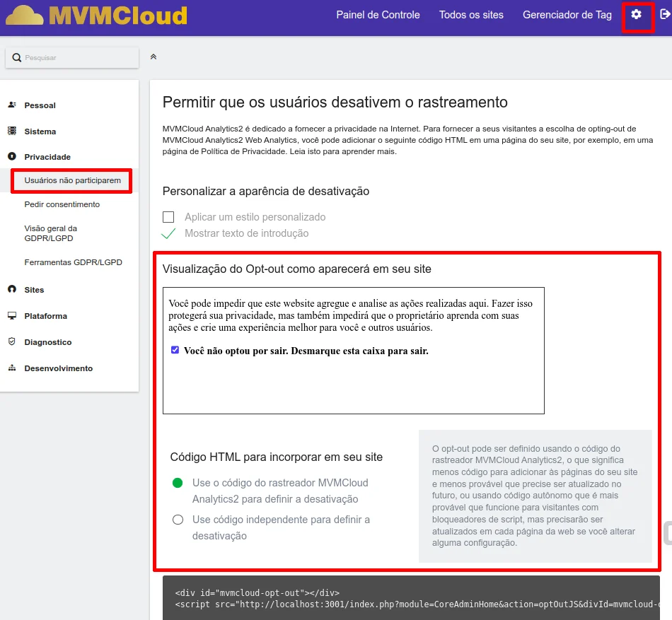Screen dimensions: 672x620
Task: Select the MVMCloud tracker code radio option
Action: pos(178,483)
